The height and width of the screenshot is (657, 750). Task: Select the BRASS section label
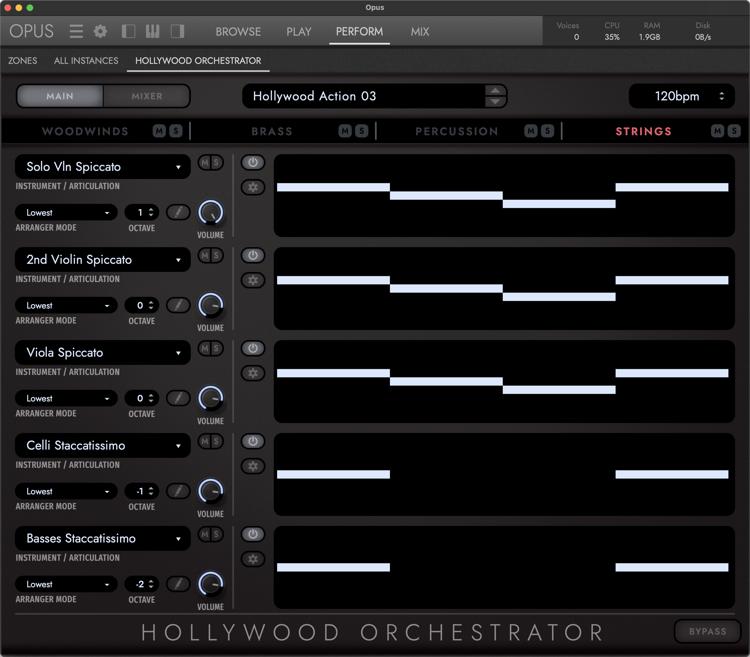[x=272, y=131]
